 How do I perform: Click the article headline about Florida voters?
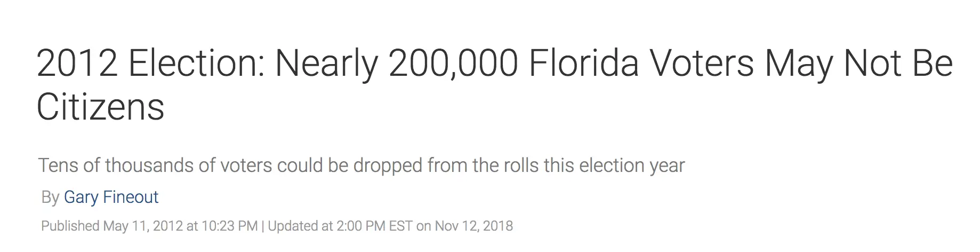tap(494, 85)
